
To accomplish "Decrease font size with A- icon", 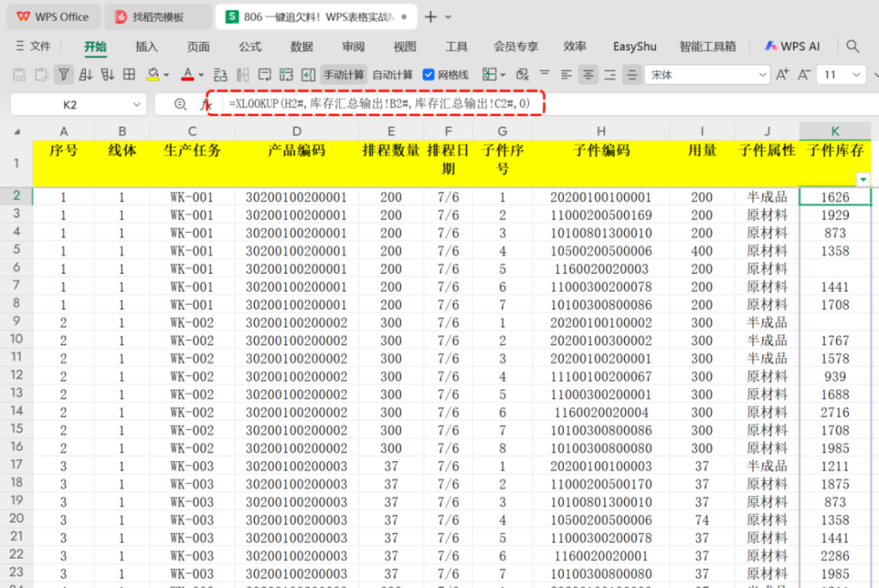I will [803, 75].
